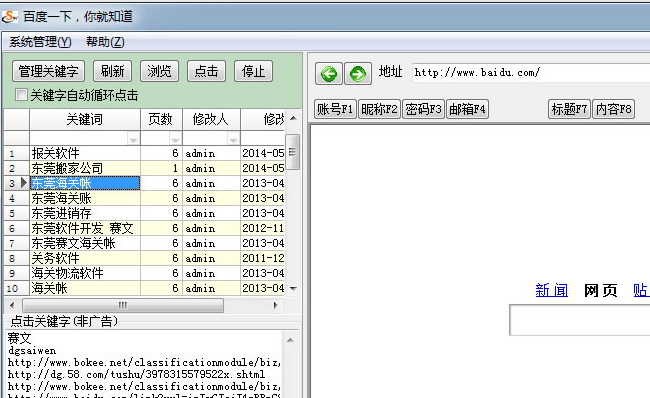Click the 昵称F2 button
This screenshot has height=398, width=650.
(x=379, y=109)
